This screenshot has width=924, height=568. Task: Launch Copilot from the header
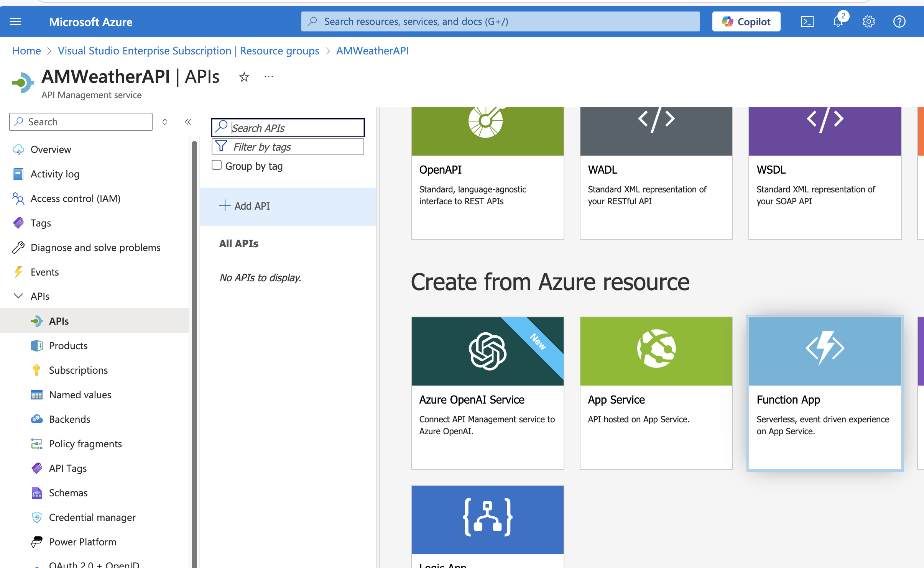tap(746, 21)
